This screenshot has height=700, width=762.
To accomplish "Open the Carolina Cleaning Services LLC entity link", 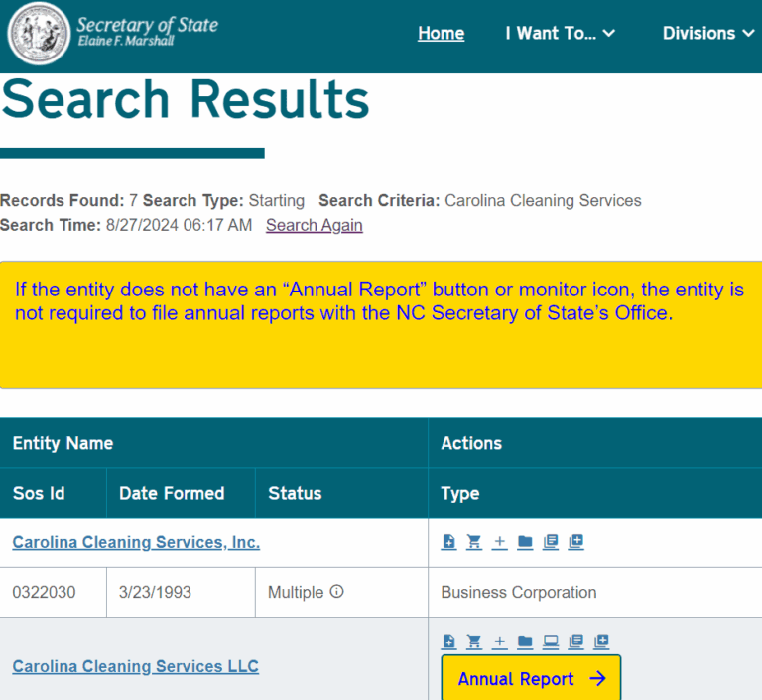I will click(135, 666).
